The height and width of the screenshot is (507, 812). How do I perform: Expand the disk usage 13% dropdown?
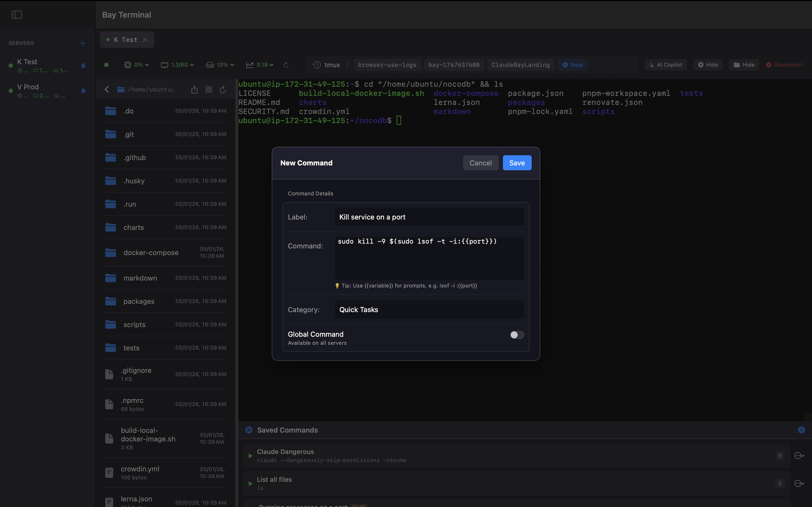point(220,65)
